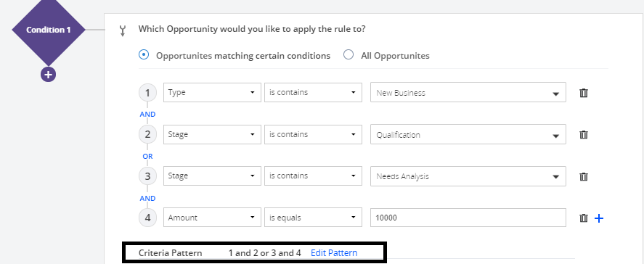Toggle the OR operator between rows 2 and 3
Screen dimensions: 644x264
147,157
